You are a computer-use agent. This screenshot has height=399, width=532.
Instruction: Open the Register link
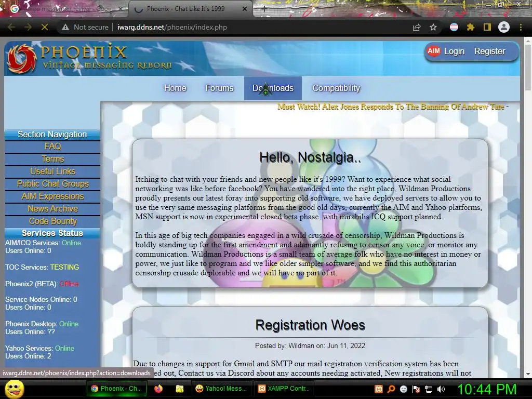pos(489,51)
